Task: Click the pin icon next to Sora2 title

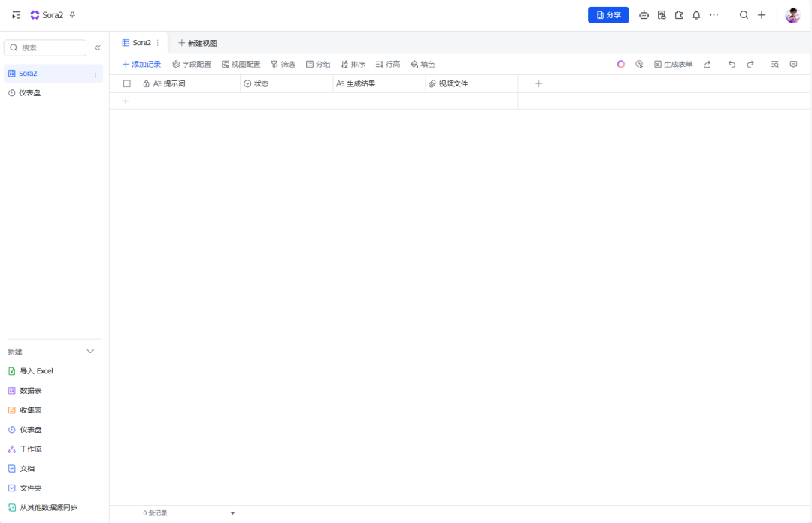Action: pyautogui.click(x=72, y=15)
